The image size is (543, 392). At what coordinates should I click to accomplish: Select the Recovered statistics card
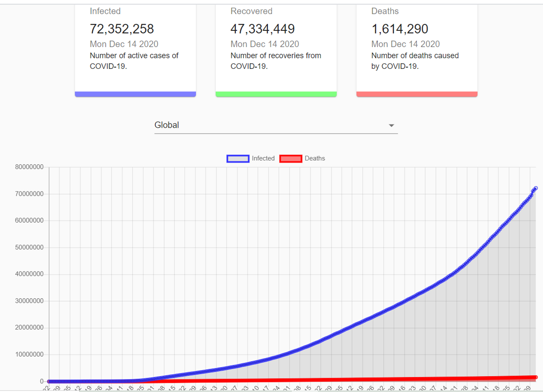(x=276, y=49)
